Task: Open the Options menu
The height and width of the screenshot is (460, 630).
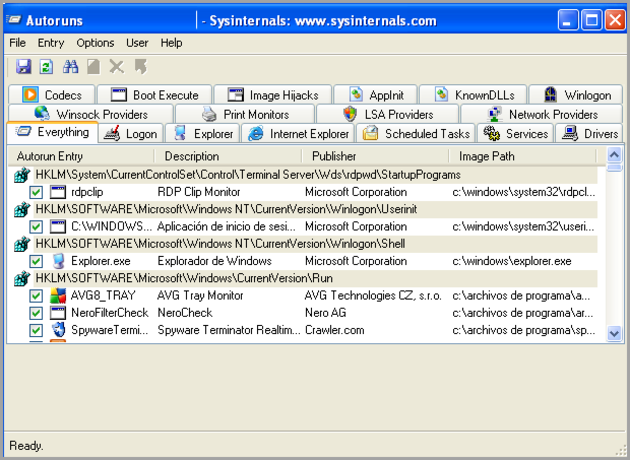Action: point(95,43)
